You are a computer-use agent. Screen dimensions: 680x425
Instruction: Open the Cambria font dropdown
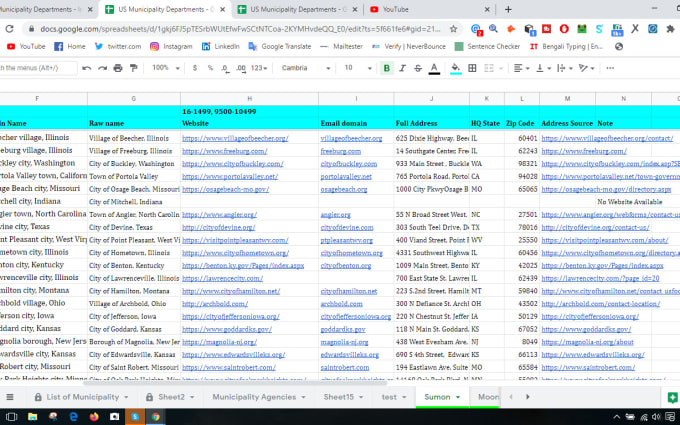click(x=305, y=68)
